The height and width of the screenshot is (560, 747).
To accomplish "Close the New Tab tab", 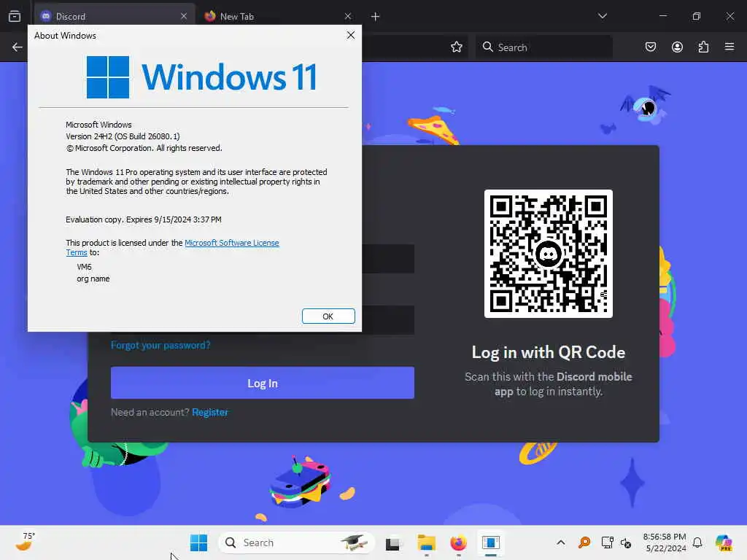I will [x=348, y=16].
